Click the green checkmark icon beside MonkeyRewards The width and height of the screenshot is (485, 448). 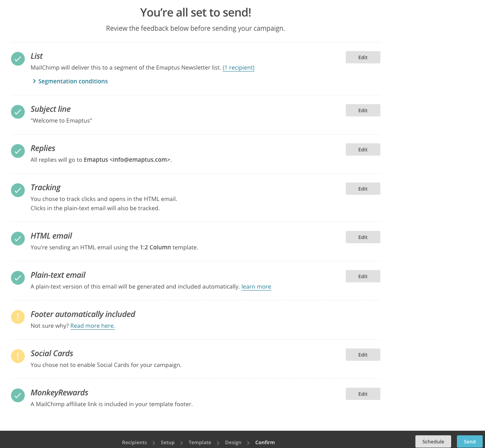tap(18, 395)
